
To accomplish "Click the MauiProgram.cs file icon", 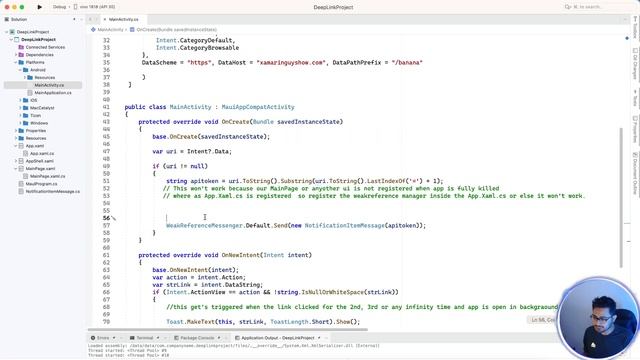I will coord(21,184).
